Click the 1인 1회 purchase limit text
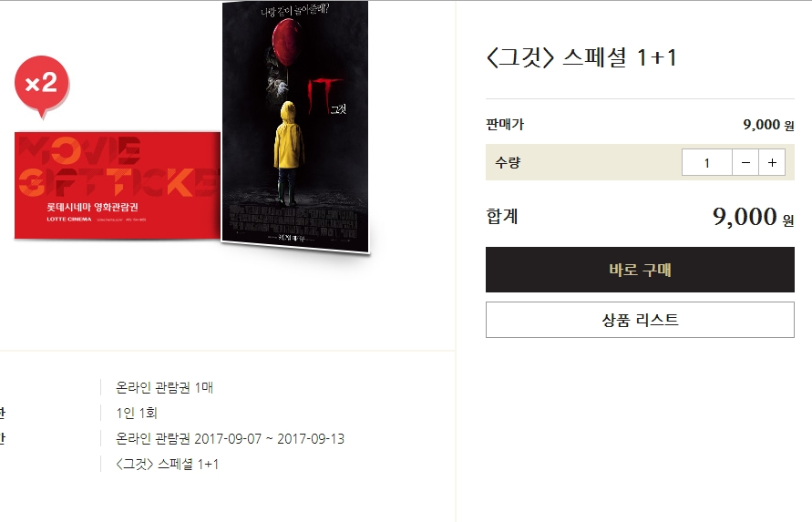The height and width of the screenshot is (522, 812). pyautogui.click(x=137, y=413)
